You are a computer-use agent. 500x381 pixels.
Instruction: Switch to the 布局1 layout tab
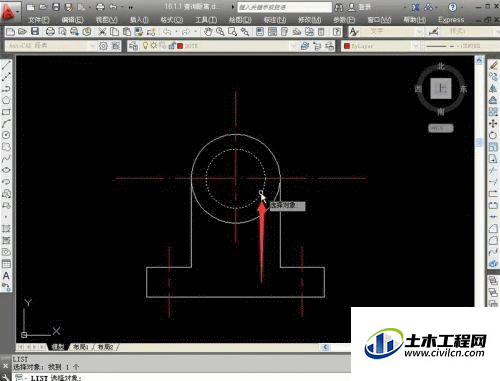[80, 347]
